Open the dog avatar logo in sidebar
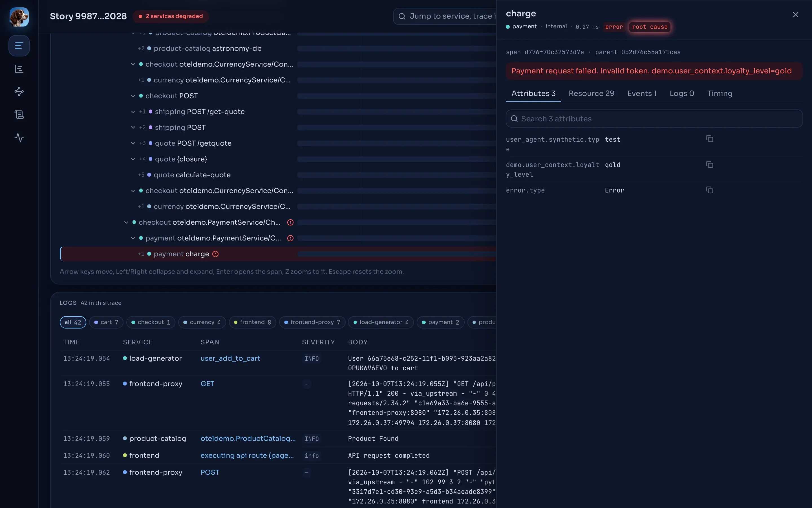The image size is (812, 508). click(19, 17)
